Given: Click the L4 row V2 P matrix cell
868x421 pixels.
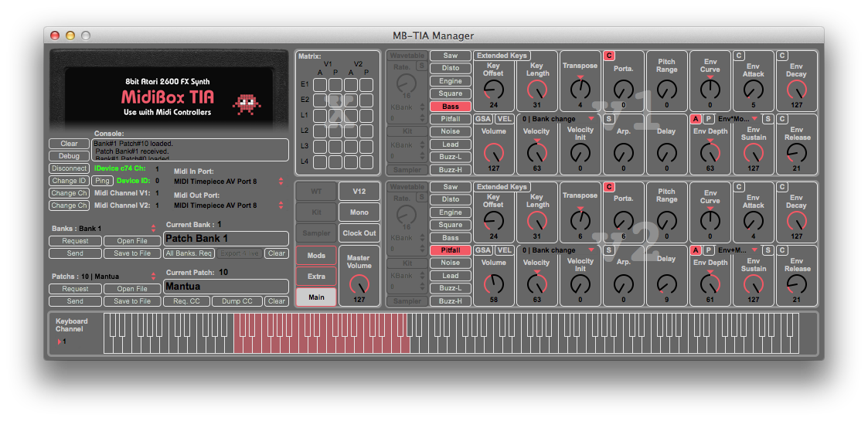Looking at the screenshot, I should click(x=366, y=162).
